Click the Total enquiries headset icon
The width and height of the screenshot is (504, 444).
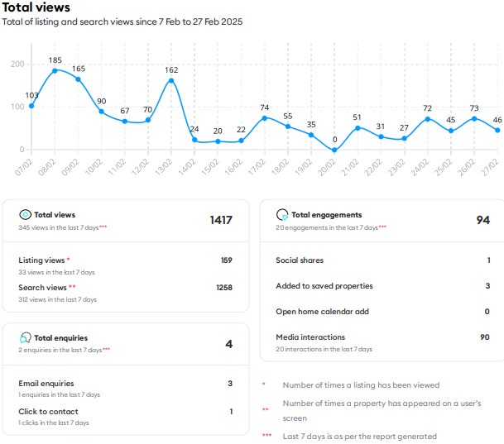pos(25,338)
